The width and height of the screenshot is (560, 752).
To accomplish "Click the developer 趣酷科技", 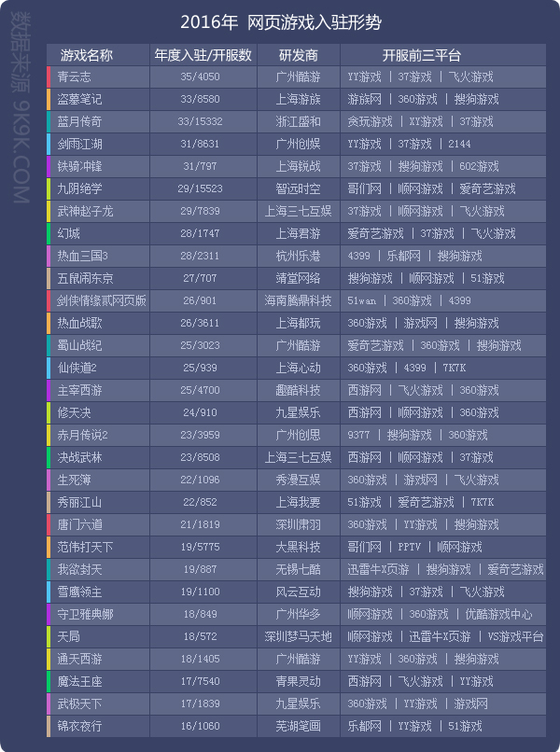I will 298,390.
